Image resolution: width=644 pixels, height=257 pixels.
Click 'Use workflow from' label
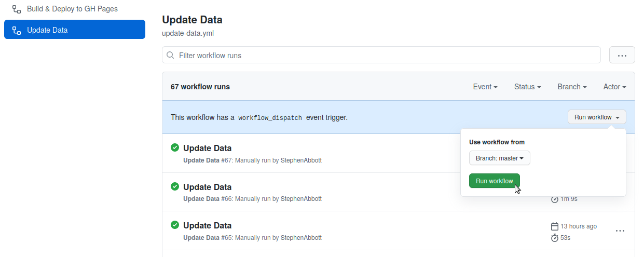point(497,142)
